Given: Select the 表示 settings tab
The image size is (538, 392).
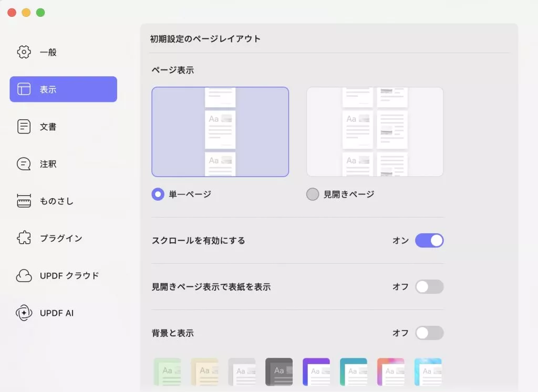Looking at the screenshot, I should [63, 89].
